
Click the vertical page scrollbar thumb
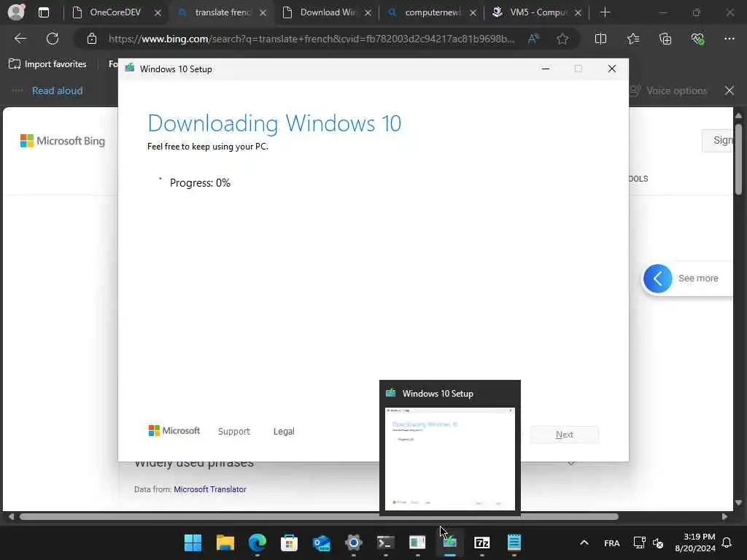point(738,159)
